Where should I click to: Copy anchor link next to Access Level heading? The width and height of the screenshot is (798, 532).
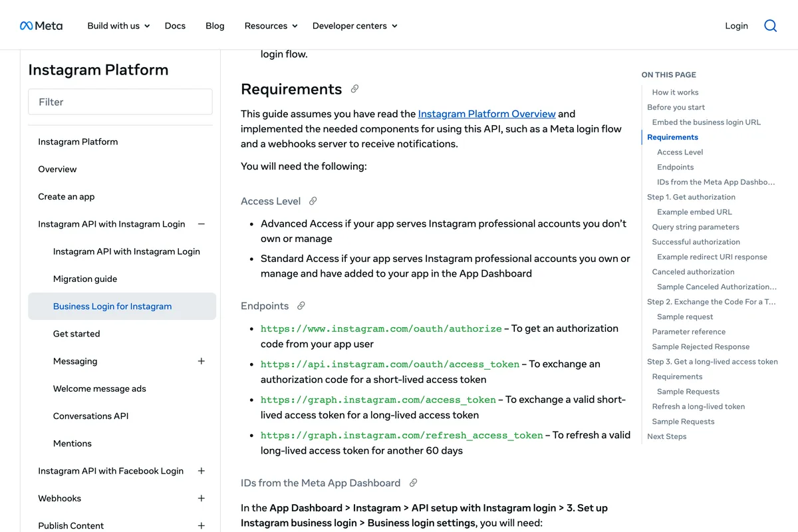313,201
